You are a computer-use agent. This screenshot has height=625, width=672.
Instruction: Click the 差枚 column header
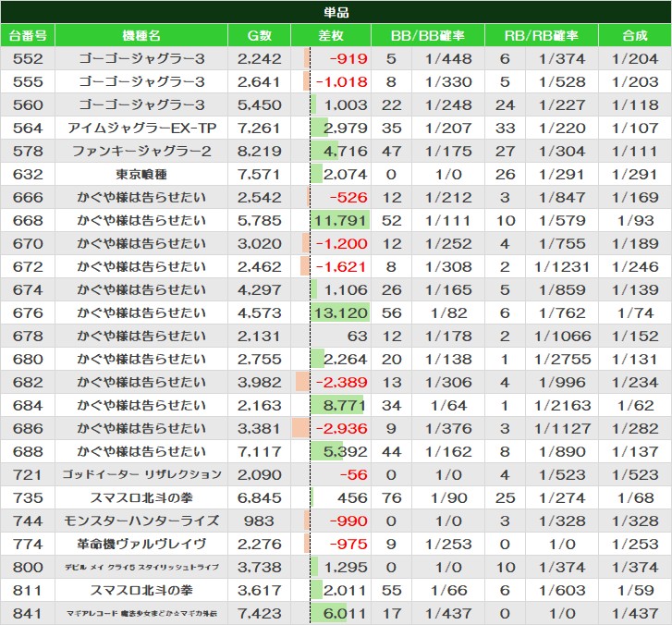[331, 35]
